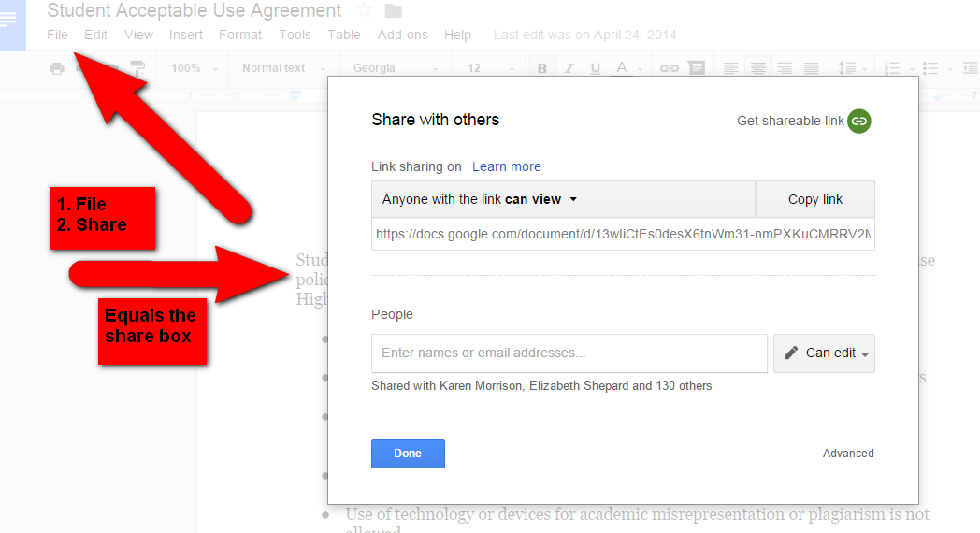Click the pencil icon on Can edit
This screenshot has height=533, width=980.
click(790, 353)
